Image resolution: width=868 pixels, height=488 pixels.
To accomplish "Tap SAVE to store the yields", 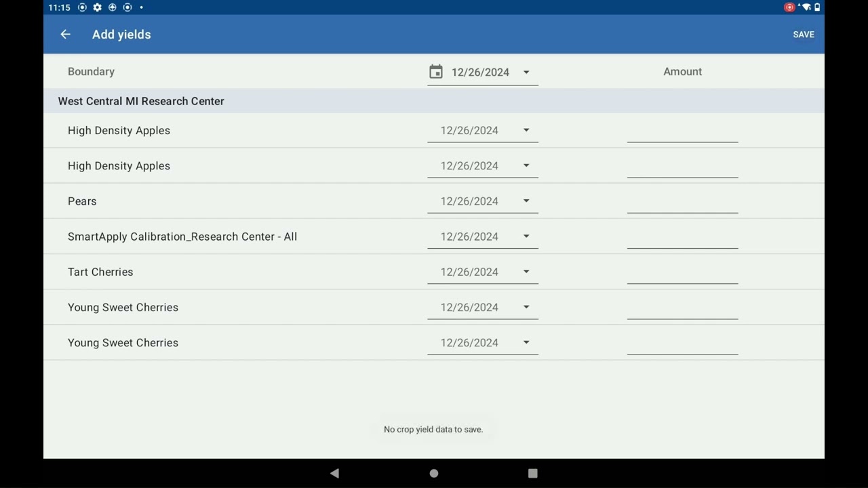I will click(804, 35).
